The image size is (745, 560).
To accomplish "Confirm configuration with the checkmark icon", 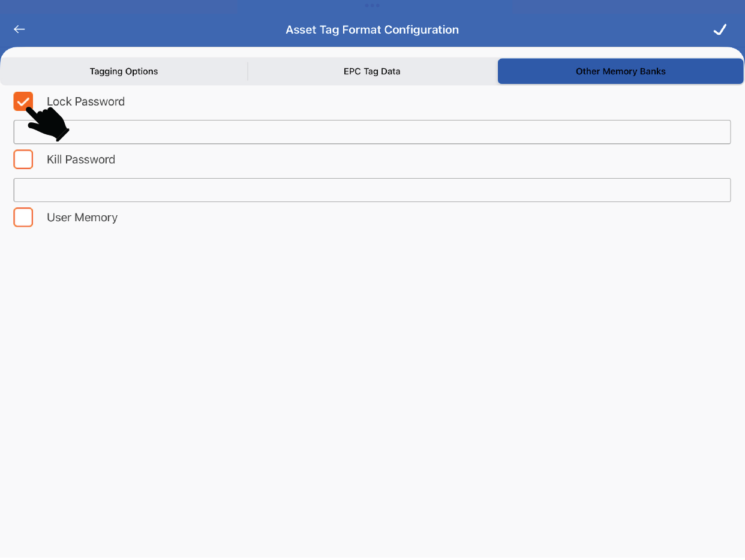I will (x=720, y=29).
